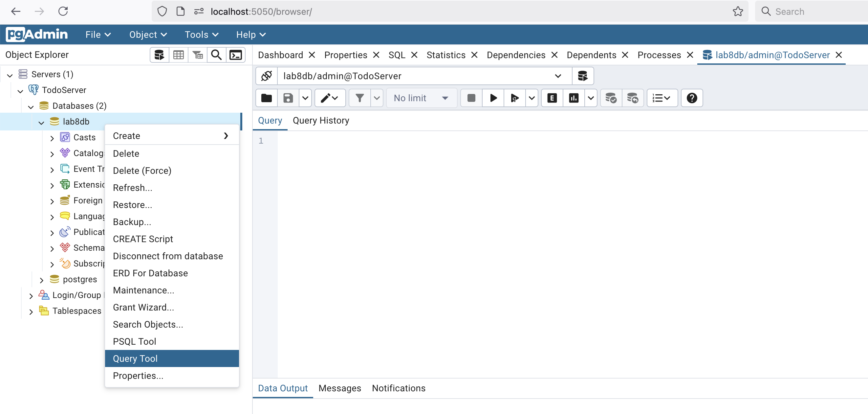The image size is (868, 414).
Task: Select Query Tool in context menu
Action: click(x=135, y=358)
